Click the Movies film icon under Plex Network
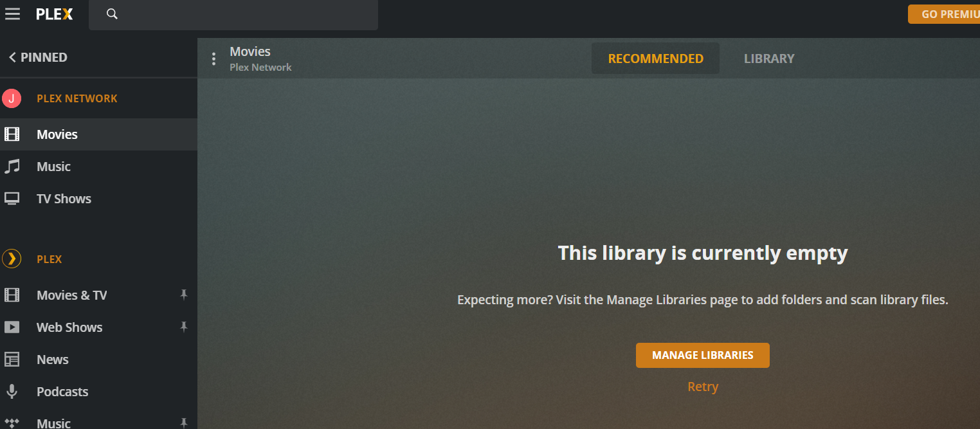 pos(12,134)
